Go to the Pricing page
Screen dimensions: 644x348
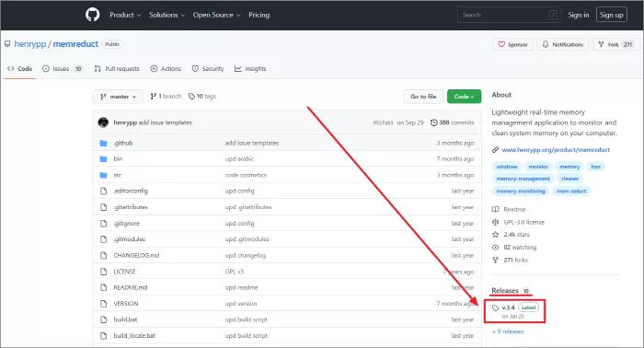[259, 15]
